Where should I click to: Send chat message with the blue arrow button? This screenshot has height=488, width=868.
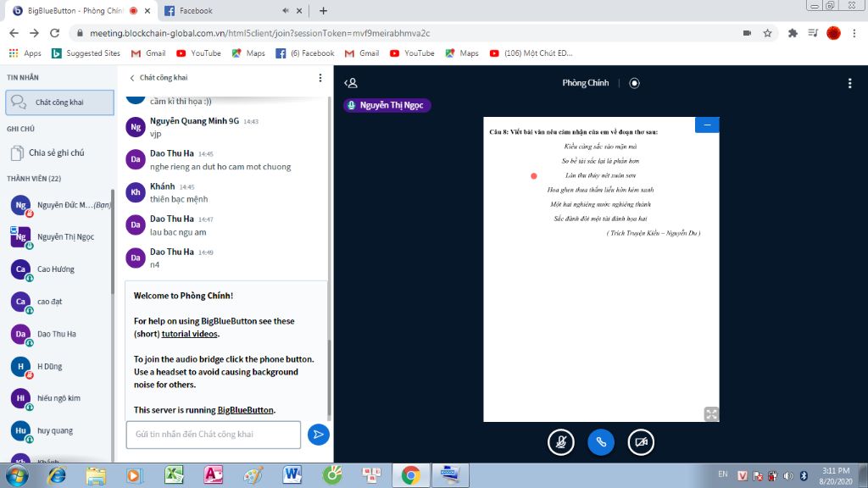pyautogui.click(x=319, y=435)
